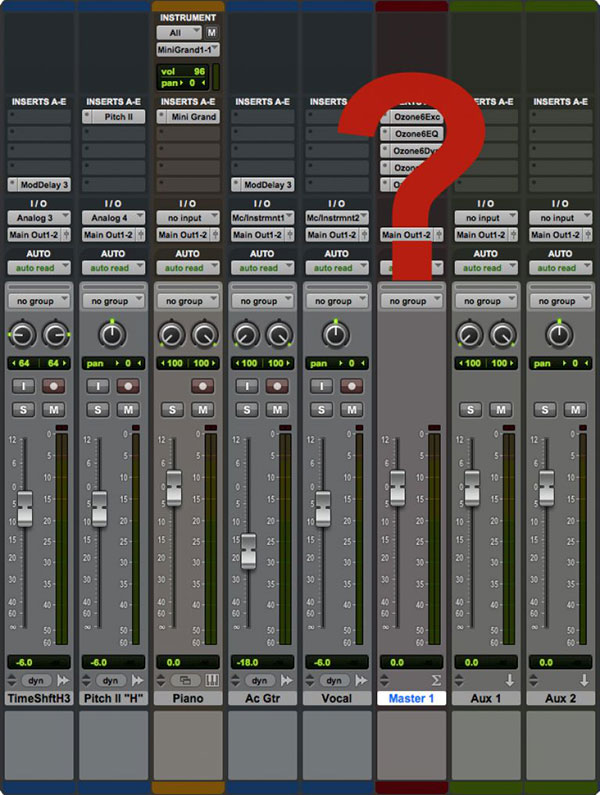Image resolution: width=600 pixels, height=795 pixels.
Task: Toggle the M button in the Instrument section
Action: tap(212, 33)
